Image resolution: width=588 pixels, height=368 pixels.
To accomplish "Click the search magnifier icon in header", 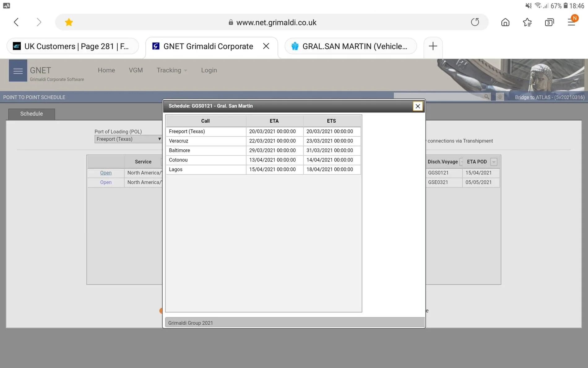I will [486, 97].
